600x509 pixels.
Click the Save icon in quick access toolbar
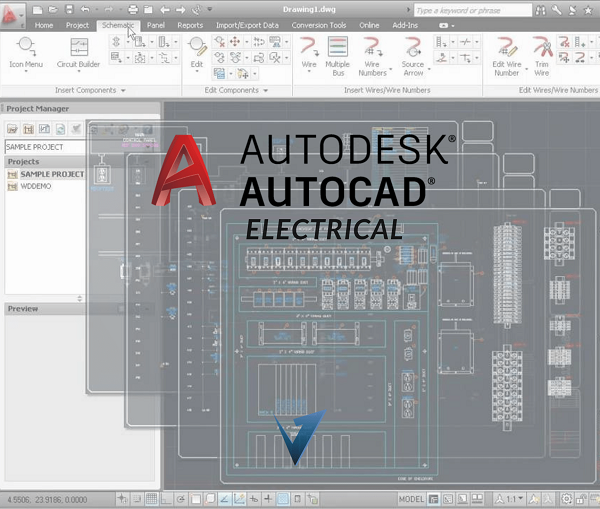pyautogui.click(x=69, y=10)
